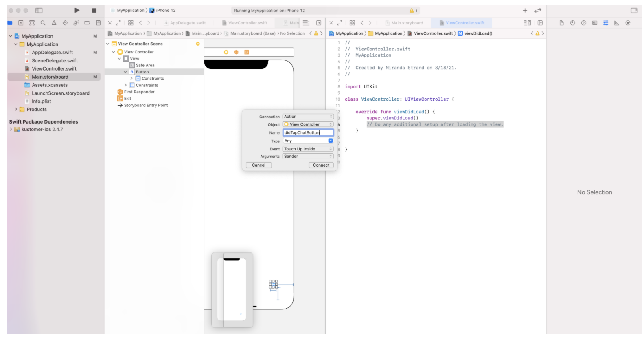
Task: Open the Debug navigator
Action: coord(76,23)
